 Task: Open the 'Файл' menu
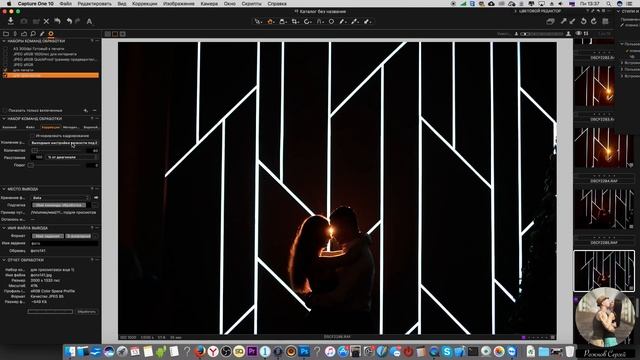(x=65, y=3)
